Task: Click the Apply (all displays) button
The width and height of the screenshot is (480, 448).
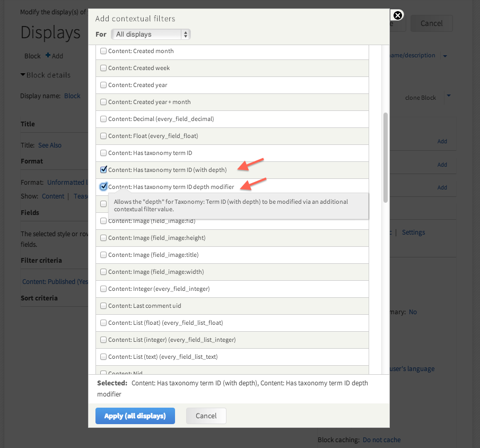Action: 135,416
